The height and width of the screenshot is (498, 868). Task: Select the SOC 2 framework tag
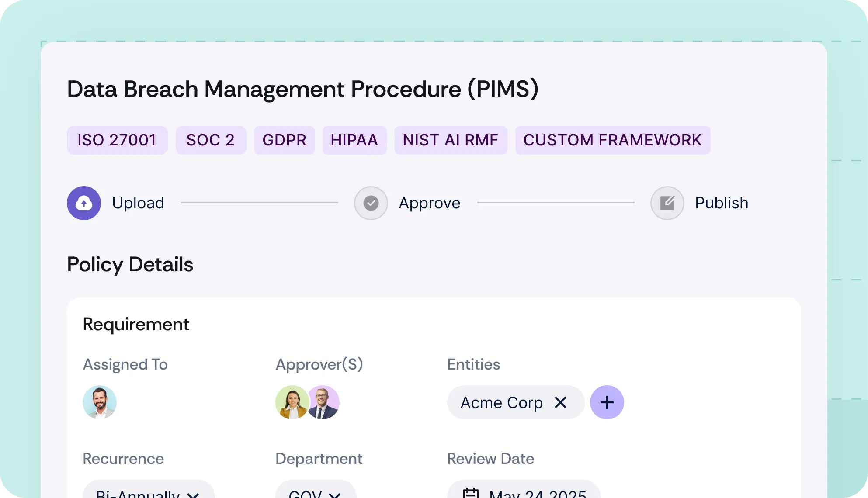click(x=211, y=140)
